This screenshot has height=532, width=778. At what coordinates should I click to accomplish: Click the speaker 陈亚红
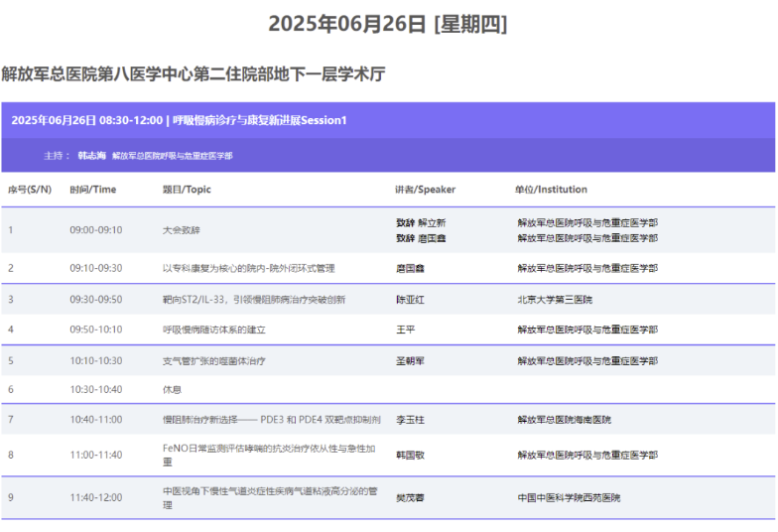410,299
